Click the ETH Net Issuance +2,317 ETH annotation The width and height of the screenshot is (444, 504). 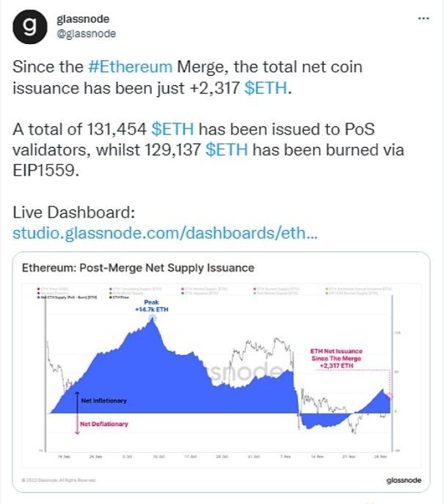click(332, 359)
